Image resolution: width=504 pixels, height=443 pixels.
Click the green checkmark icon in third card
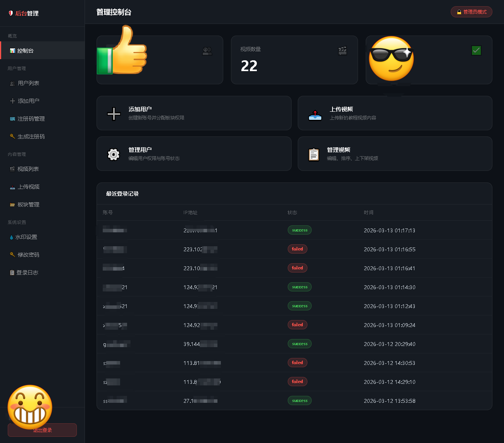click(476, 50)
